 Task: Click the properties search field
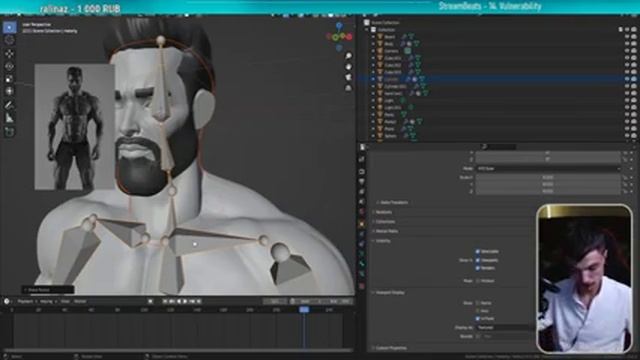click(x=499, y=147)
